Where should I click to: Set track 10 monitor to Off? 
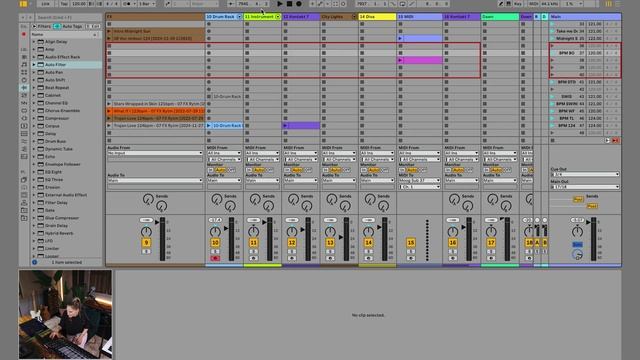[231, 170]
